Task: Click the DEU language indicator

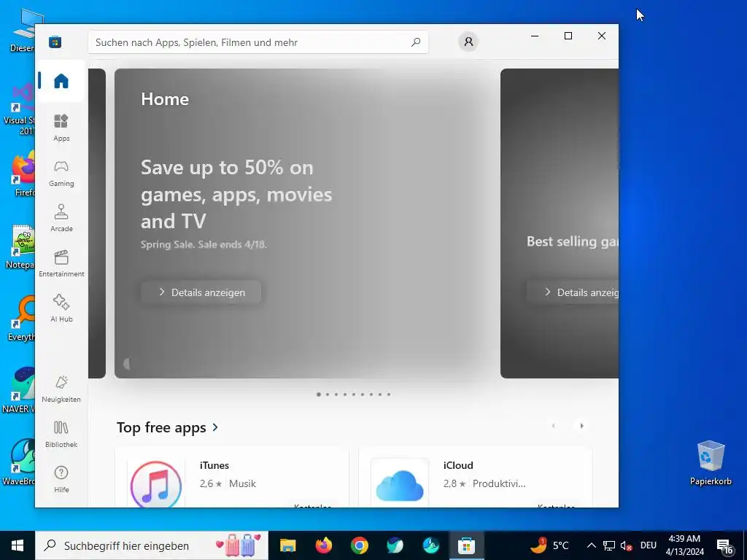Action: (x=649, y=545)
